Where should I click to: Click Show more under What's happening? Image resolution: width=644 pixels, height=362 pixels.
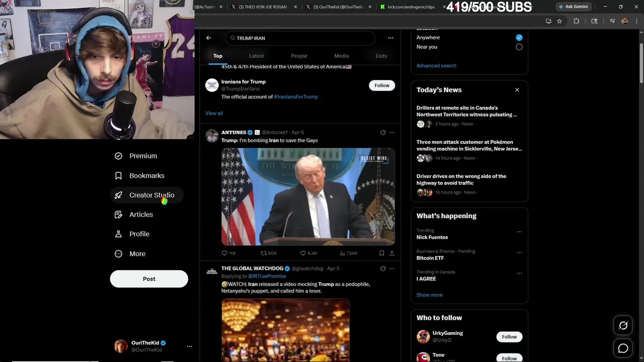click(x=430, y=295)
